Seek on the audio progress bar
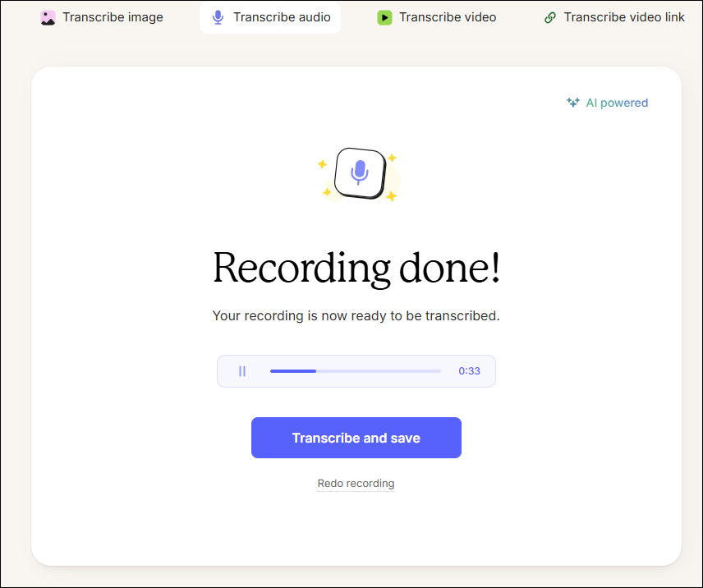 pyautogui.click(x=356, y=371)
